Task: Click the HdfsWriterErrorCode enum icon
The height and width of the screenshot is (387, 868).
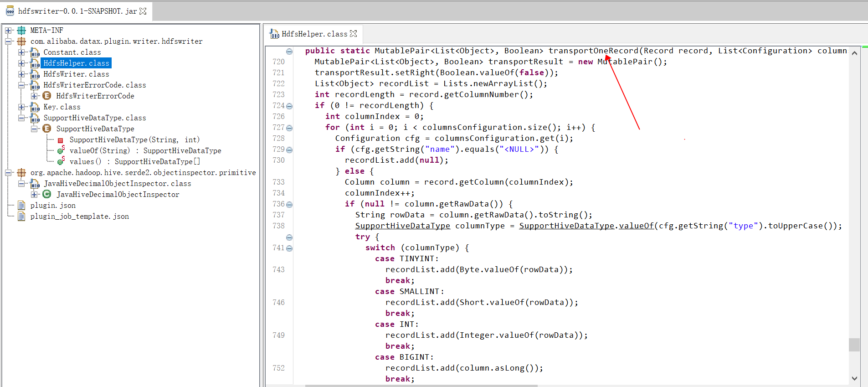Action: (x=46, y=96)
